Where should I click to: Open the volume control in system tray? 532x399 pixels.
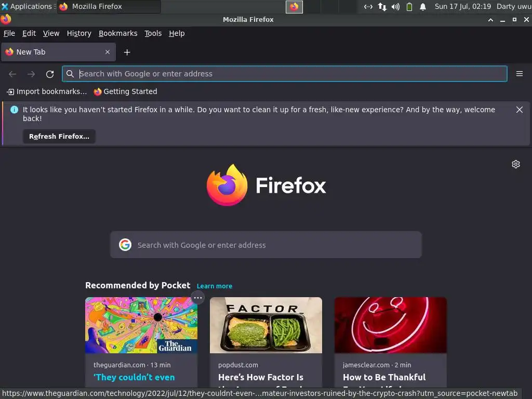pos(395,6)
